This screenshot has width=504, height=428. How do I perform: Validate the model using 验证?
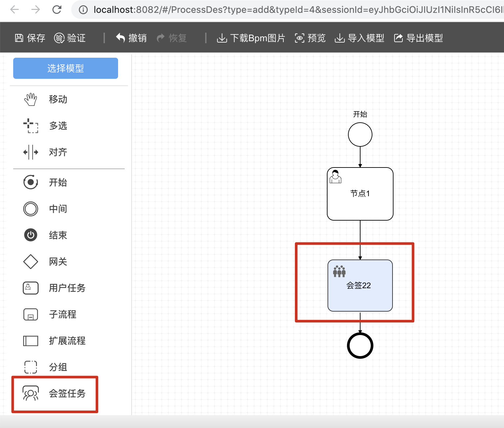coord(70,38)
